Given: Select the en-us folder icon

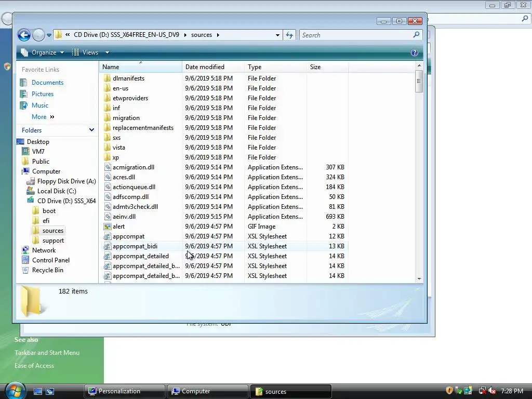Looking at the screenshot, I should tap(107, 88).
